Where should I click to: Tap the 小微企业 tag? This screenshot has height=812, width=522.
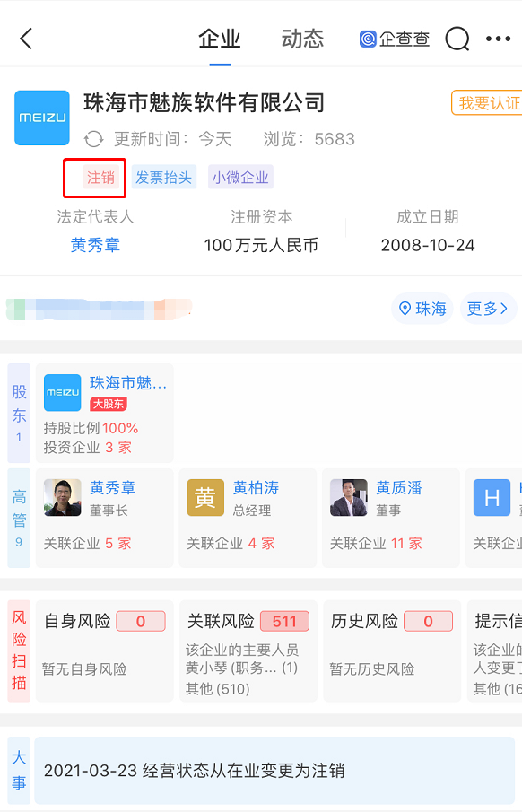pyautogui.click(x=240, y=178)
